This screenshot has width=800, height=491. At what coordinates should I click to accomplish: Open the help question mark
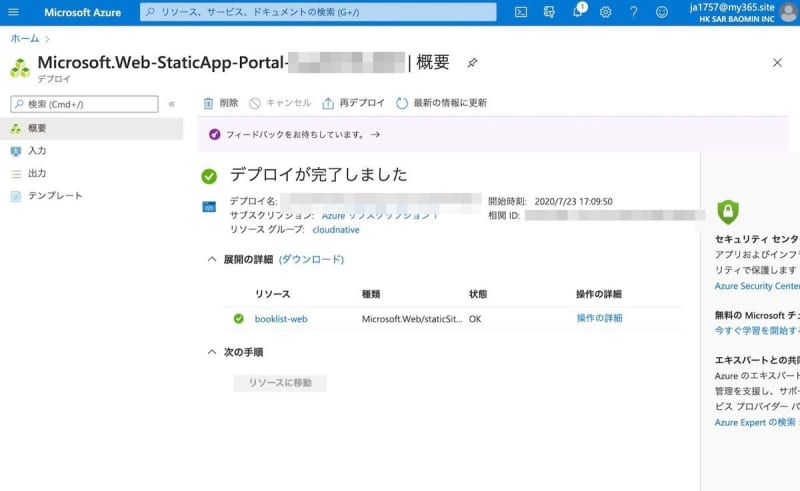point(634,12)
